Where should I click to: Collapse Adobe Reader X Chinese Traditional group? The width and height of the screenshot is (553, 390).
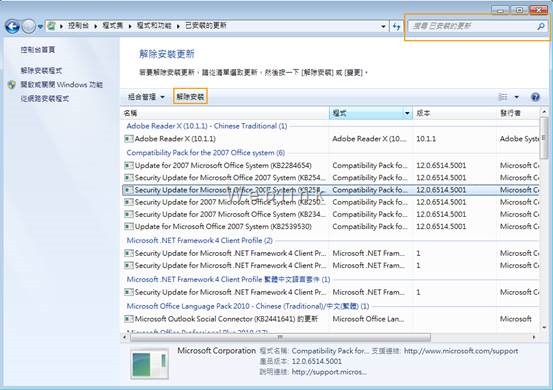pos(207,126)
